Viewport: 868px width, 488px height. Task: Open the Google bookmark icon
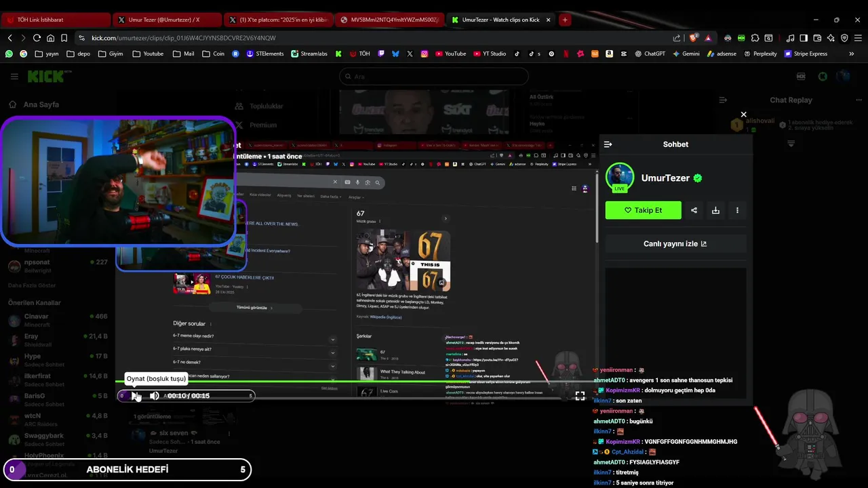pyautogui.click(x=23, y=54)
